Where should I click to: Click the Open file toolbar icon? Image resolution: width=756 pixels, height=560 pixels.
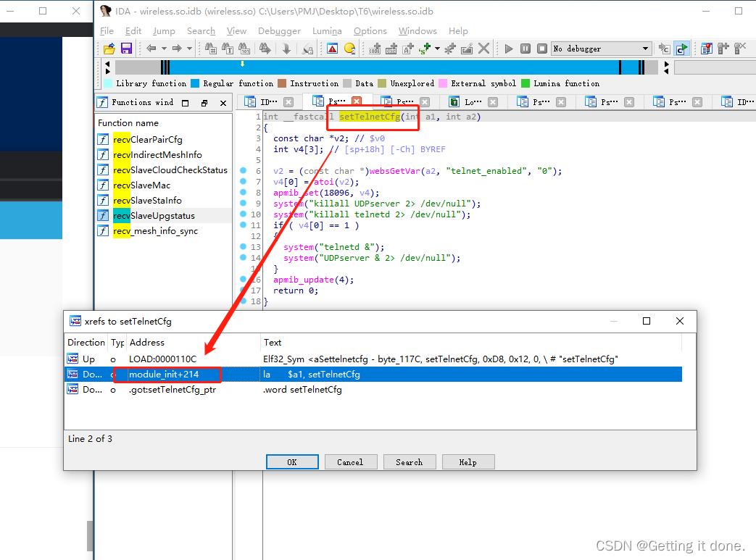(x=109, y=49)
